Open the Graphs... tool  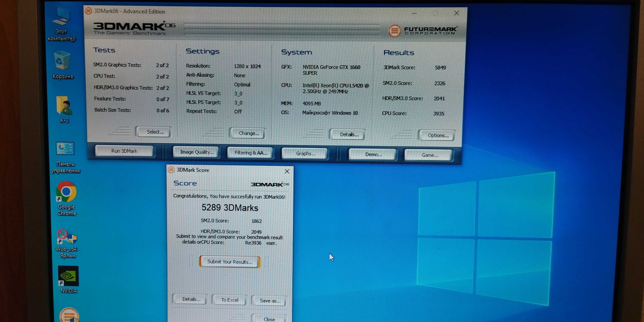click(304, 154)
